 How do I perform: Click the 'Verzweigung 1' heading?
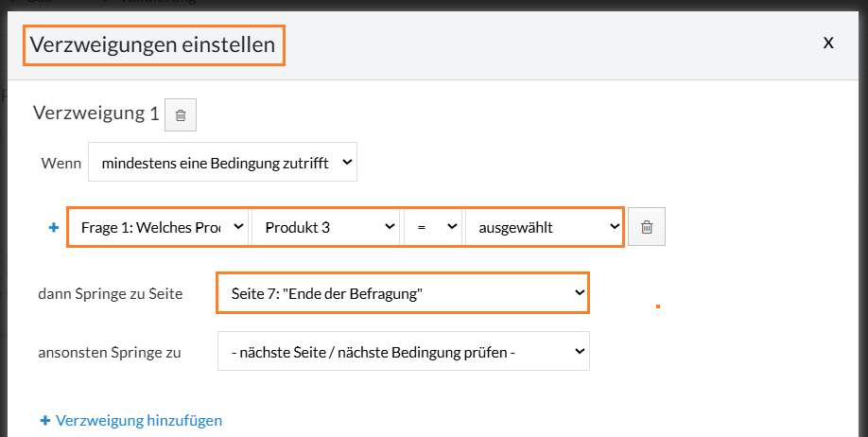(95, 114)
